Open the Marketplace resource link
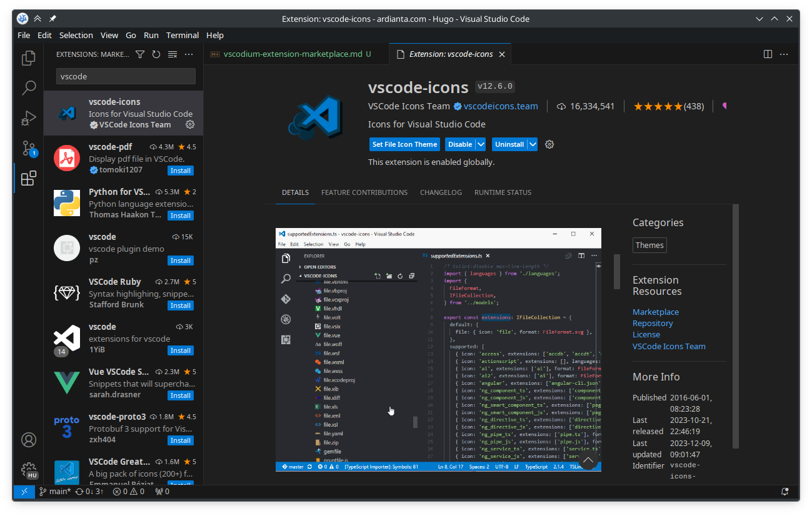 (x=656, y=312)
